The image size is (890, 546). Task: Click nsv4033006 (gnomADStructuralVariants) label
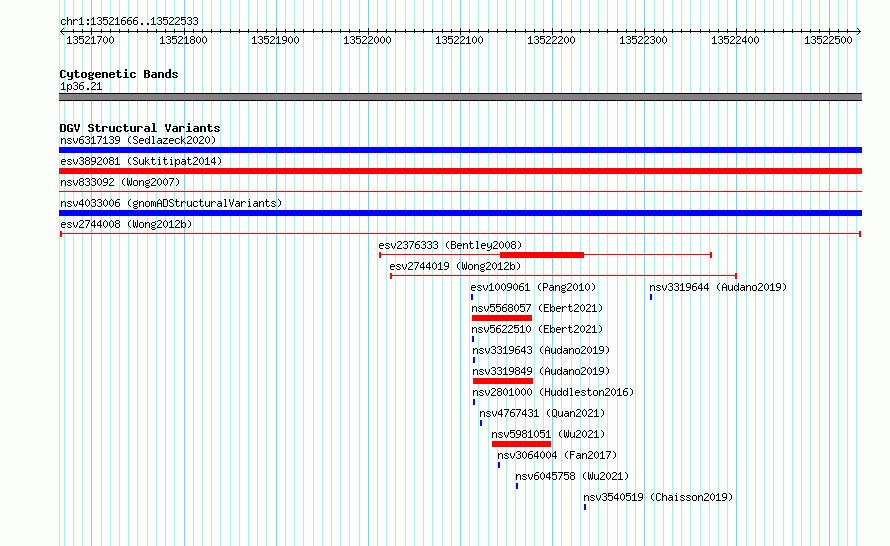[171, 203]
